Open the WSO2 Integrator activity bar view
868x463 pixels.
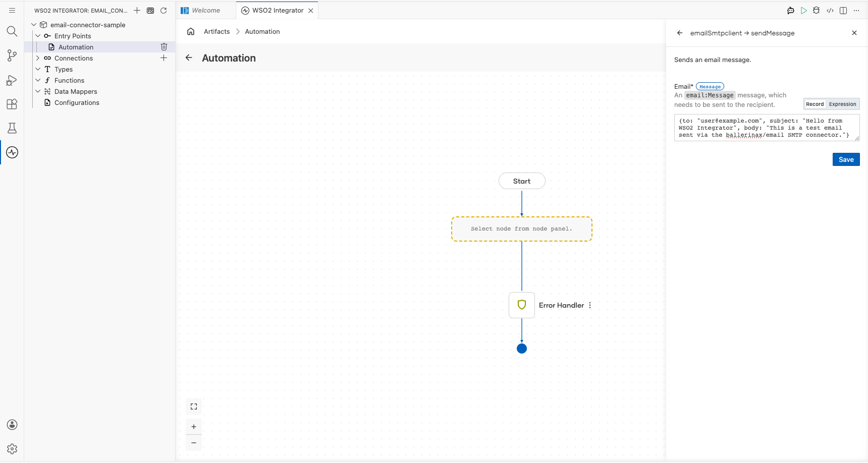tap(12, 152)
